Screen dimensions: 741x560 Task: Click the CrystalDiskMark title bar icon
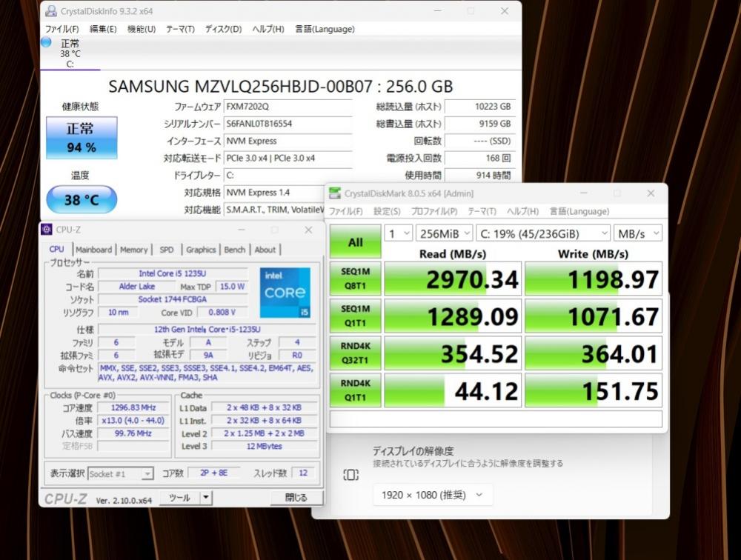(x=335, y=193)
